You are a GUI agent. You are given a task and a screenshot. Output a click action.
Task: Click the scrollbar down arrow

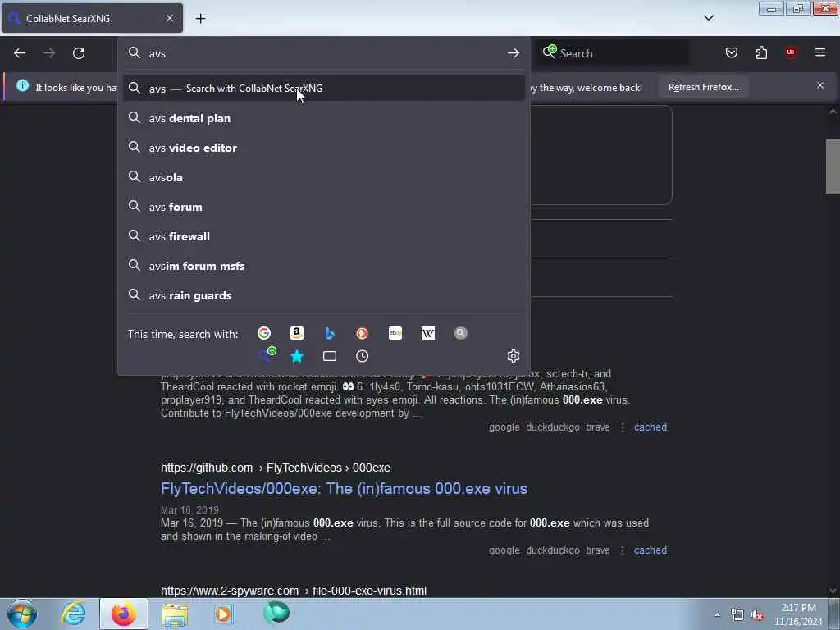833,591
